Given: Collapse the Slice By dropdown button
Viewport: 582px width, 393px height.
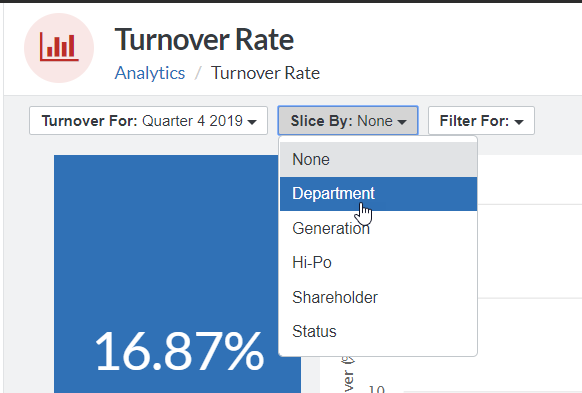Looking at the screenshot, I should [348, 121].
